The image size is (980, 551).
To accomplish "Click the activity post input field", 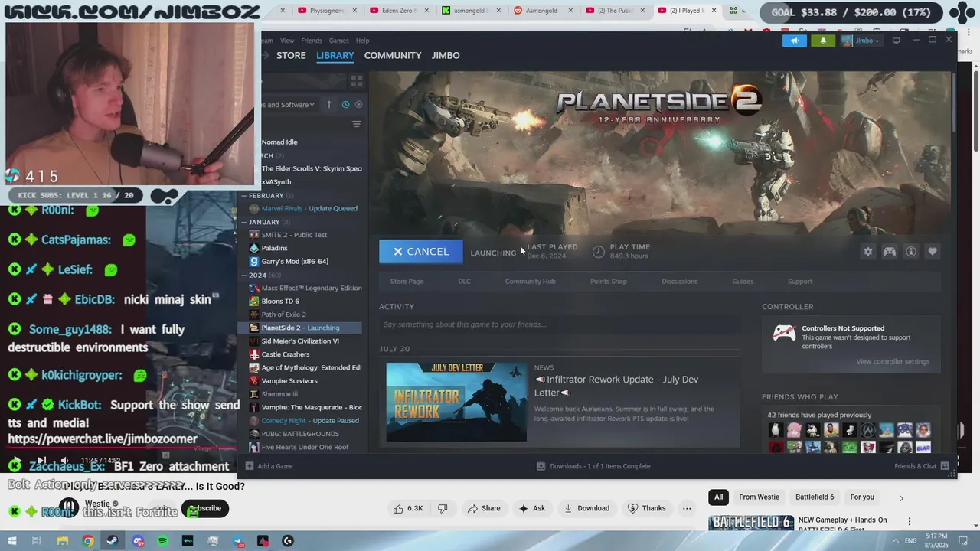I will [560, 324].
